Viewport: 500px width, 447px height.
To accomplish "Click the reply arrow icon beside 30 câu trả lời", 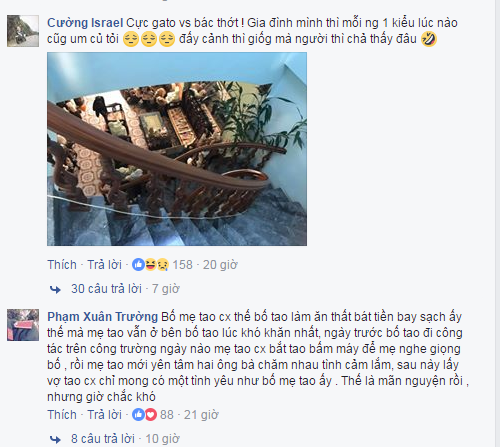I will [x=55, y=289].
